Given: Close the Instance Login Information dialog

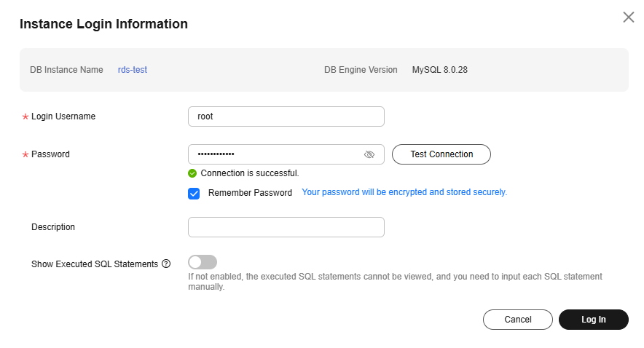Looking at the screenshot, I should (629, 17).
